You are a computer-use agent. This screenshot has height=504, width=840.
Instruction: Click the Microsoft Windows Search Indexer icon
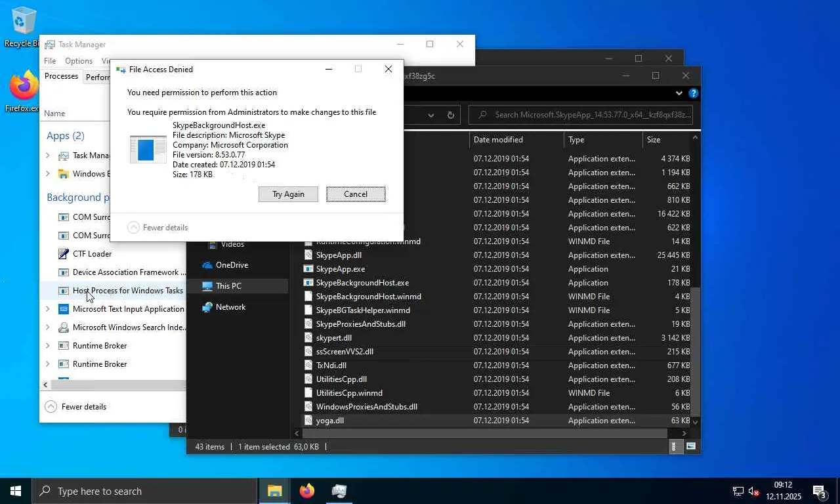(64, 327)
